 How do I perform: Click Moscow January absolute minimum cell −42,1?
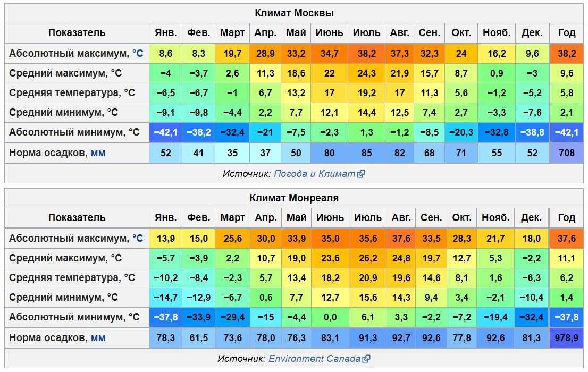click(165, 132)
